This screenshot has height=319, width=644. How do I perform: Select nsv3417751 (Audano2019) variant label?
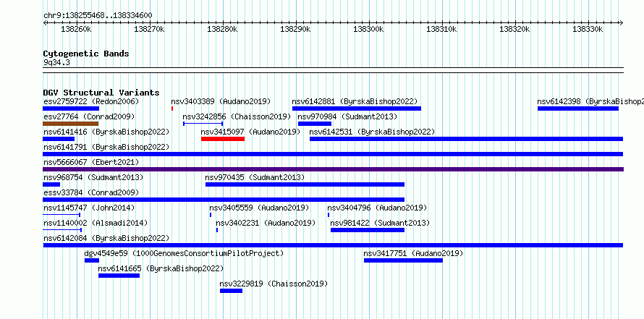click(413, 253)
